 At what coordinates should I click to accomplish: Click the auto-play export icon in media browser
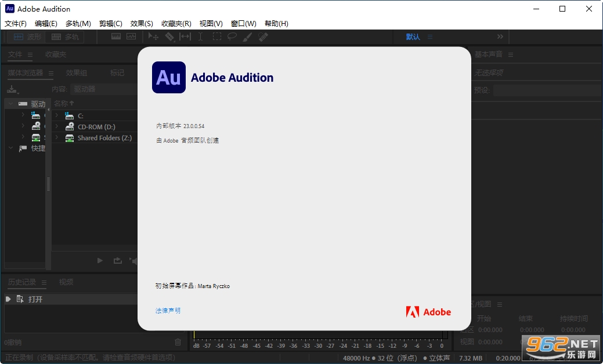[x=118, y=261]
